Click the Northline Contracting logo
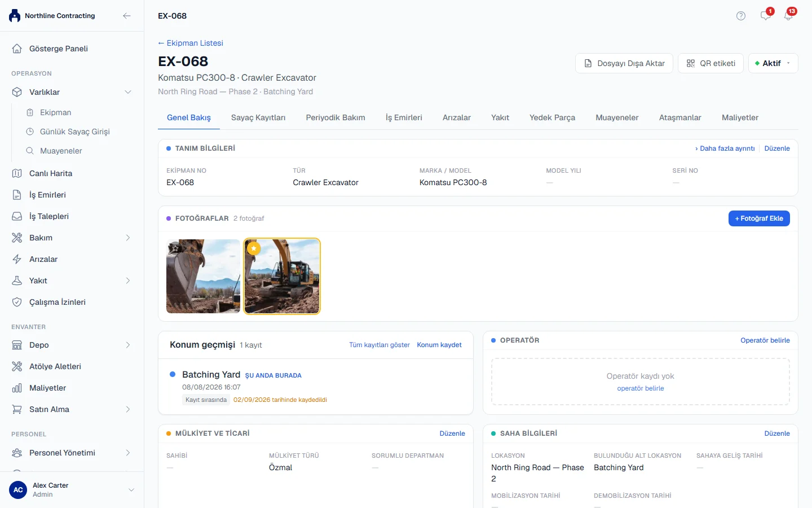The height and width of the screenshot is (508, 812). [15, 16]
